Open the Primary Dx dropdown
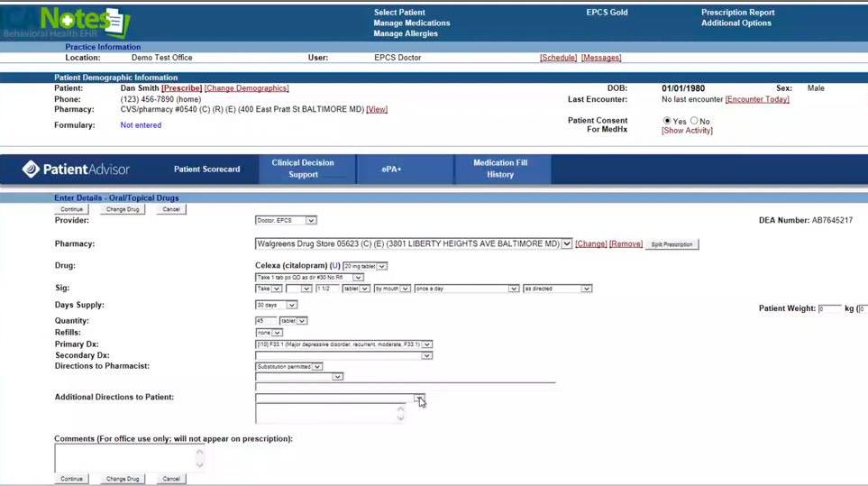Viewport: 868px width, 486px height. pyautogui.click(x=343, y=344)
